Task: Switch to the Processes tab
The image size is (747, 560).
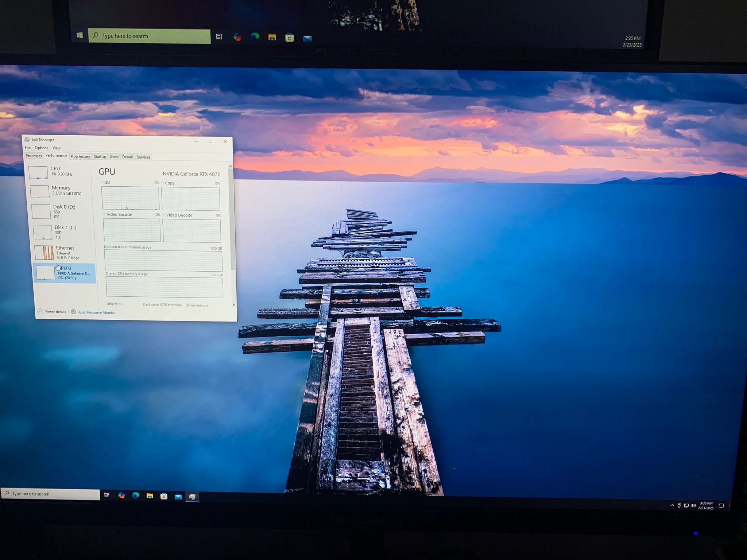Action: tap(34, 156)
